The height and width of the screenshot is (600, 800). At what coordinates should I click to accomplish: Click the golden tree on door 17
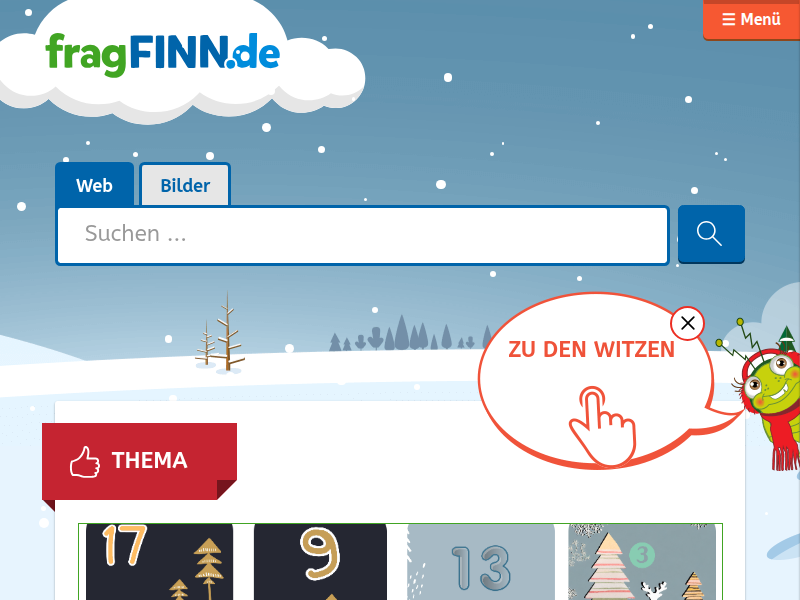coord(208,567)
